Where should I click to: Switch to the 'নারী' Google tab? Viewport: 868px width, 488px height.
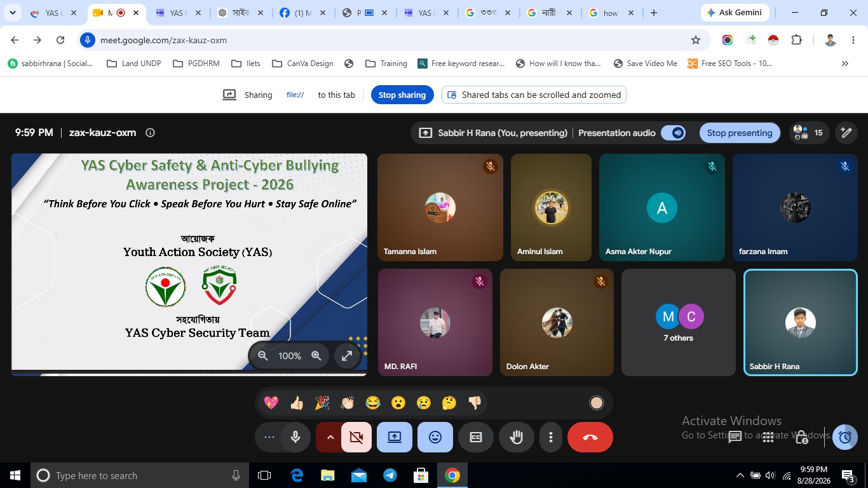tap(548, 13)
